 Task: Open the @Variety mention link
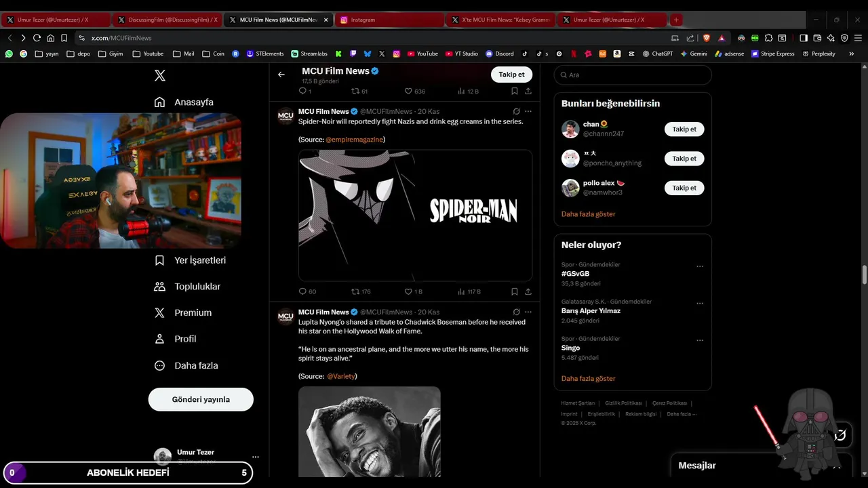coord(341,376)
